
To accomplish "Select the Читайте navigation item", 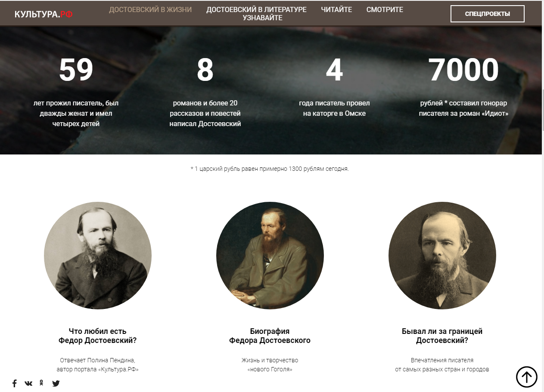I will point(336,9).
